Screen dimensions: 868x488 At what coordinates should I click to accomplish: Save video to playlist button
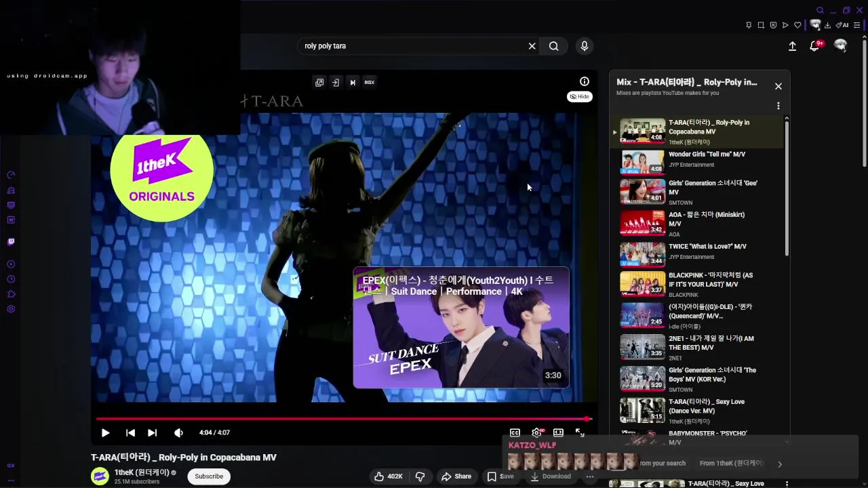[x=500, y=476]
